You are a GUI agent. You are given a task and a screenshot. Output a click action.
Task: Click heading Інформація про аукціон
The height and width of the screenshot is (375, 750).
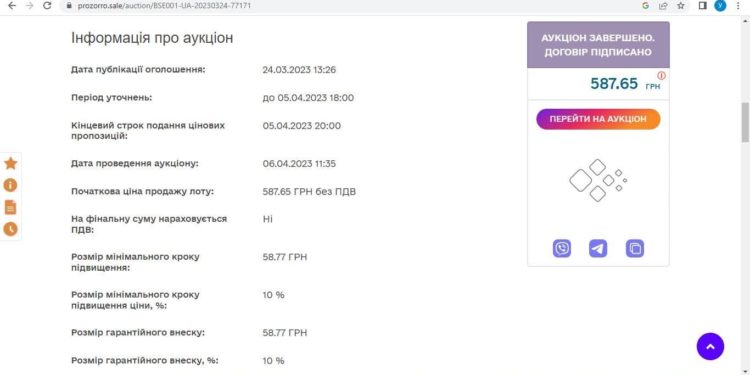click(152, 38)
